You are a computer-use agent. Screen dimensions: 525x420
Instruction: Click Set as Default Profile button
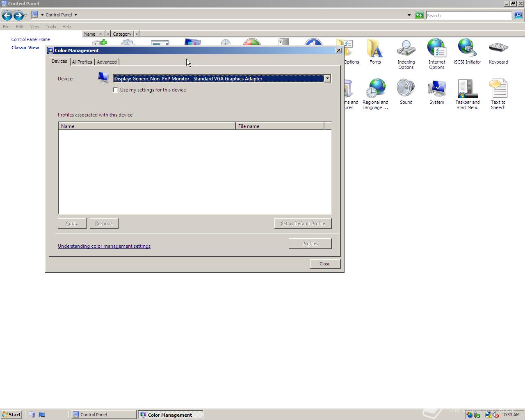pyautogui.click(x=303, y=224)
